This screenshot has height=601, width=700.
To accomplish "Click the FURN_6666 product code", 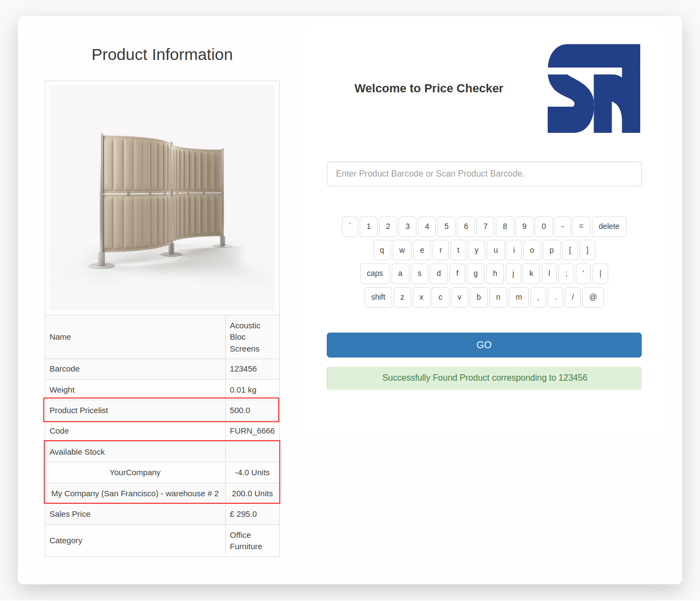I will pos(252,431).
